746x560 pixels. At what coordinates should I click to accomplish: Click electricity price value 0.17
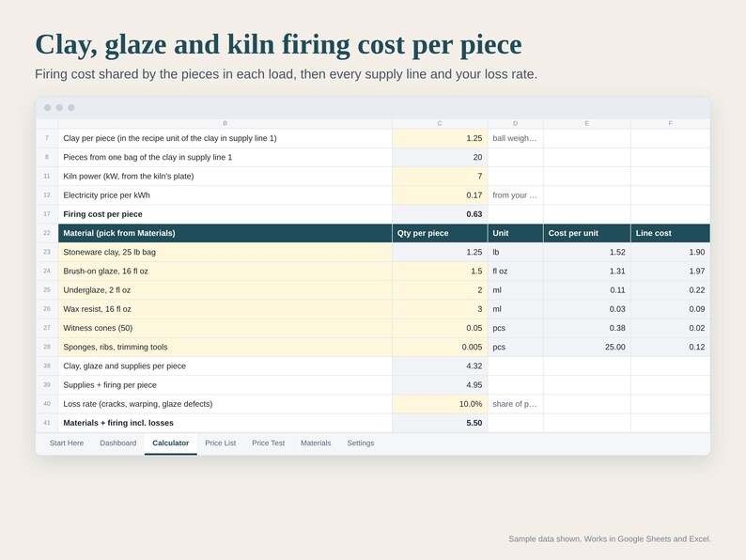pyautogui.click(x=440, y=195)
